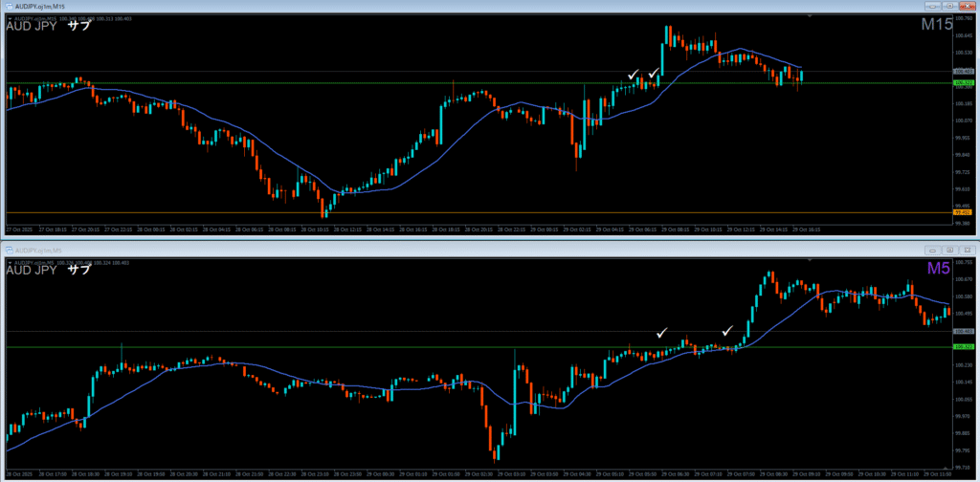Select the left checkmark on the M5 chart
This screenshot has width=980, height=482.
[662, 332]
